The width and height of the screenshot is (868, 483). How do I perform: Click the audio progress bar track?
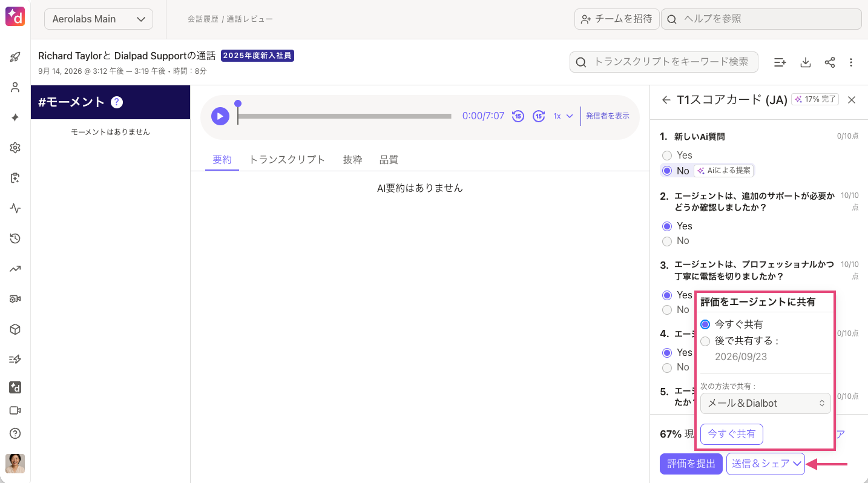[x=344, y=116]
